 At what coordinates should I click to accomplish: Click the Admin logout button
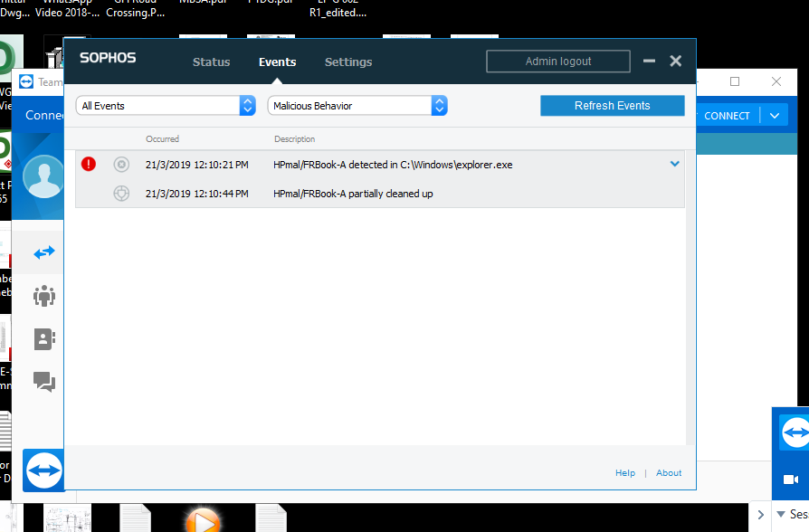tap(558, 62)
